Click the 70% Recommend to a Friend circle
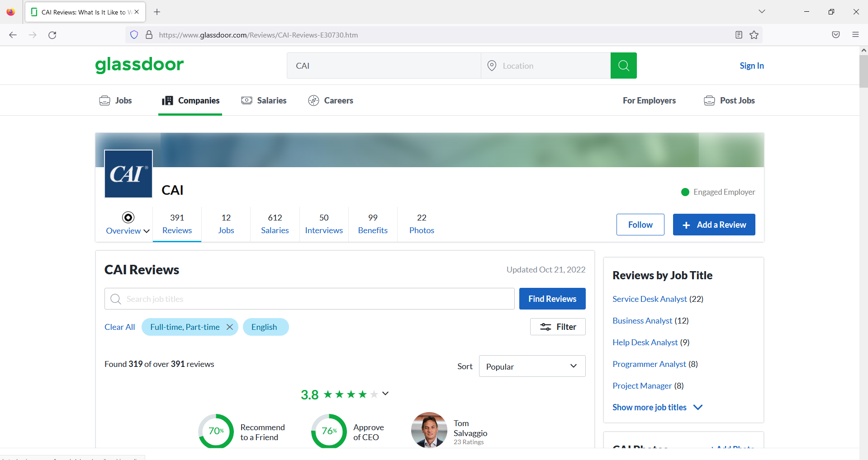 [x=216, y=431]
